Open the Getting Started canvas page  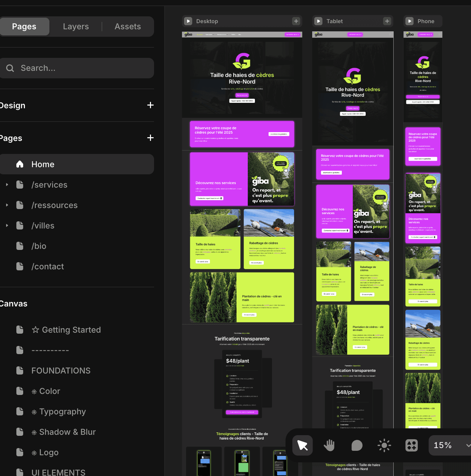tap(66, 330)
